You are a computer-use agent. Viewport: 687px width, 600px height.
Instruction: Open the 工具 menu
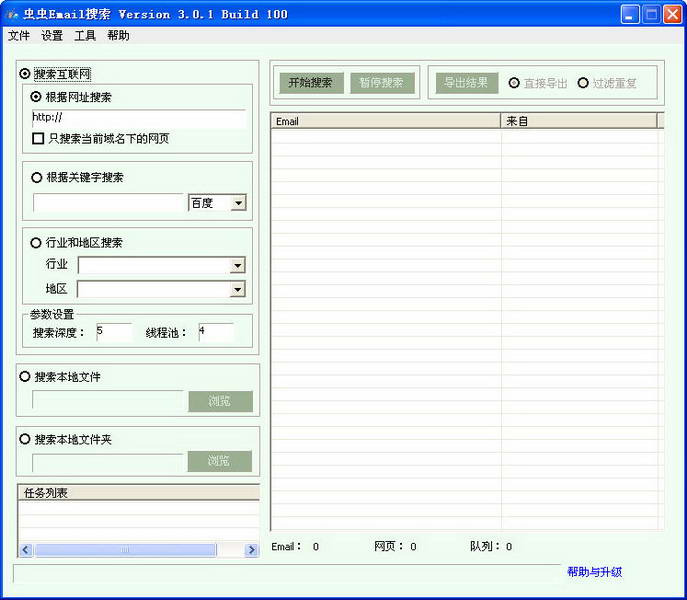coord(85,36)
